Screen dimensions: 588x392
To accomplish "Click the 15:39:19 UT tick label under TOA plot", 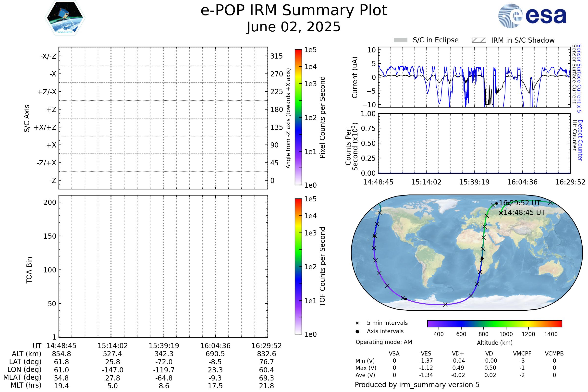I will 164,346.
